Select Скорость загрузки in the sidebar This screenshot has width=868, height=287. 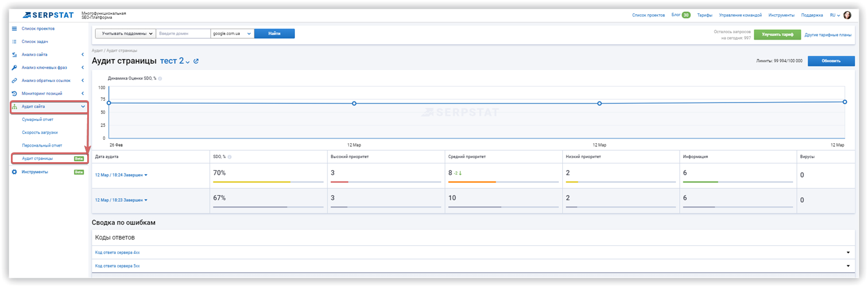click(x=40, y=132)
